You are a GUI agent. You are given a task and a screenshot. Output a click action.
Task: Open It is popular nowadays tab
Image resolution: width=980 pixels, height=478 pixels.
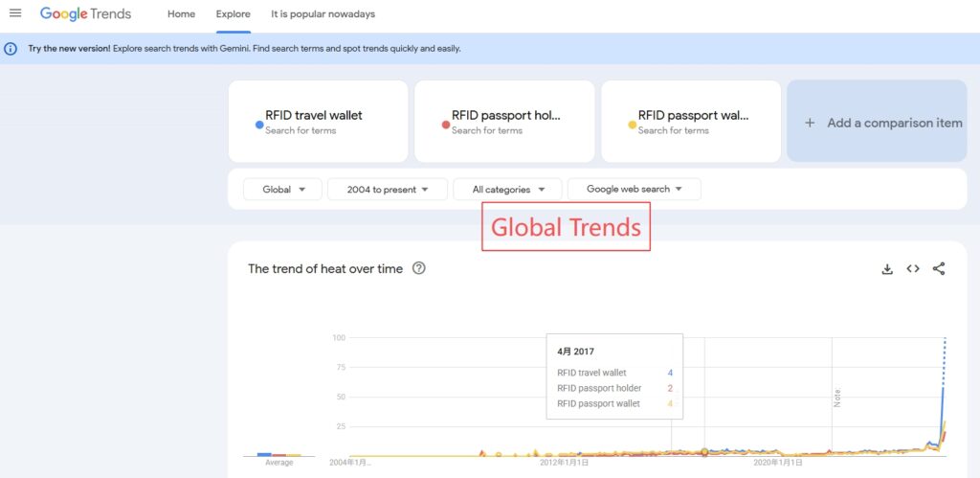click(x=323, y=14)
